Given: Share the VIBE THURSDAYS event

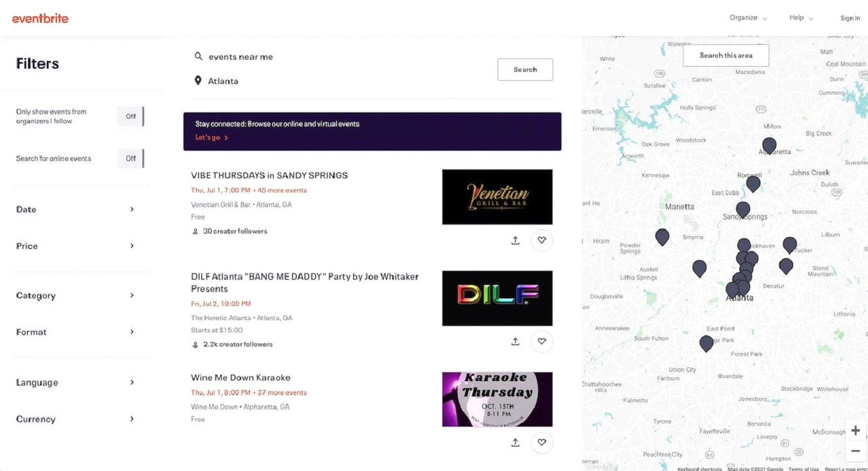Looking at the screenshot, I should (515, 240).
